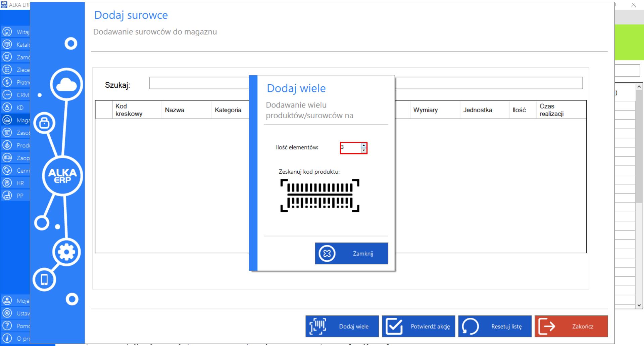Image resolution: width=644 pixels, height=346 pixels.
Task: Click the vertical scrollbar thumb in background window
Action: point(639,147)
